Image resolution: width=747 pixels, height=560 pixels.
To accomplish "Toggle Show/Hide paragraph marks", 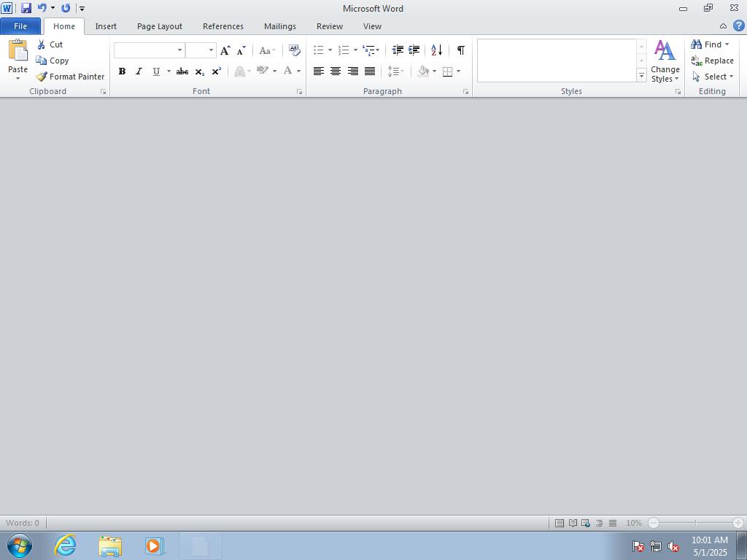I will point(461,50).
